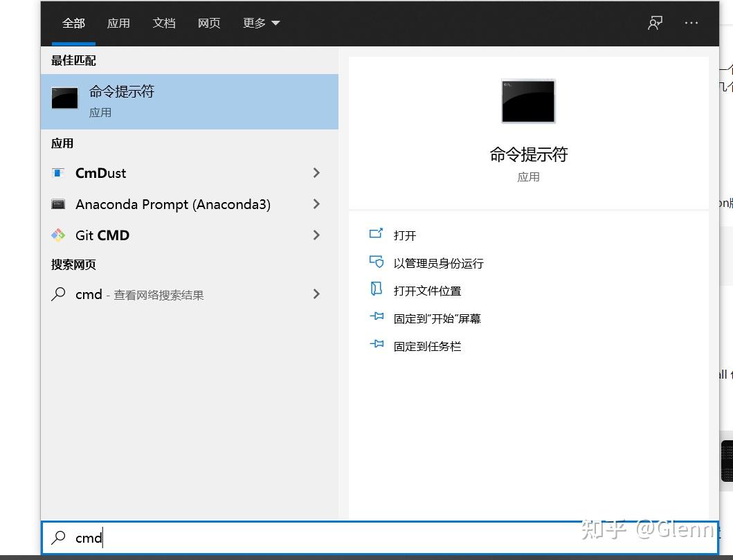Click the large 命令提示符 preview icon
733x560 pixels.
click(x=528, y=101)
